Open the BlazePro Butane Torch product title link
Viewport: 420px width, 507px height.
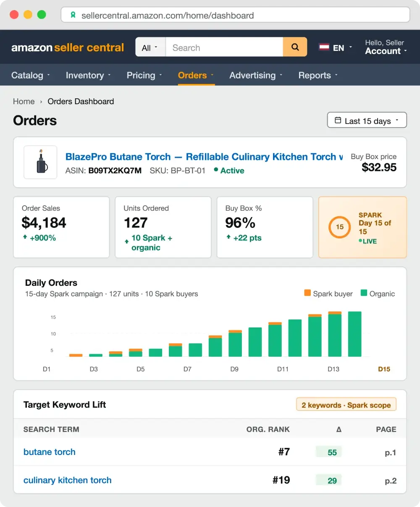tap(204, 157)
